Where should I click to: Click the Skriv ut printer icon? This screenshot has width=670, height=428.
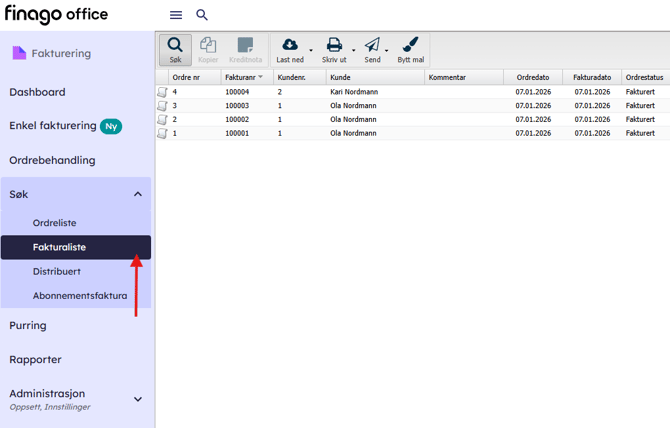[x=335, y=46]
